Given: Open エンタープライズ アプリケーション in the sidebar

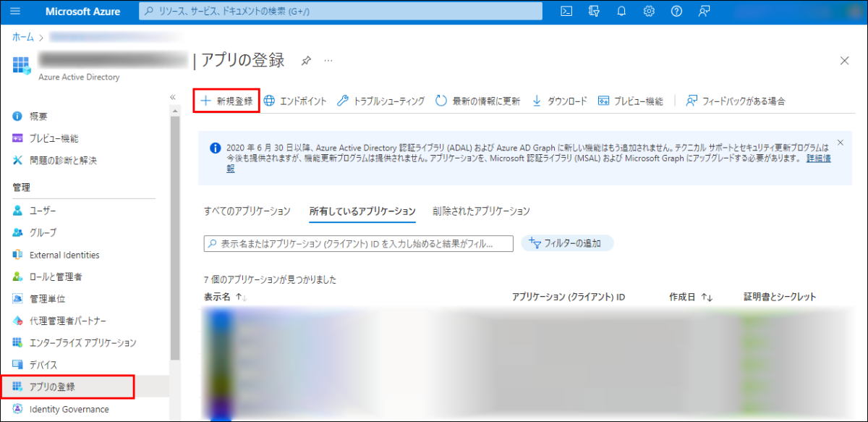Looking at the screenshot, I should point(85,342).
